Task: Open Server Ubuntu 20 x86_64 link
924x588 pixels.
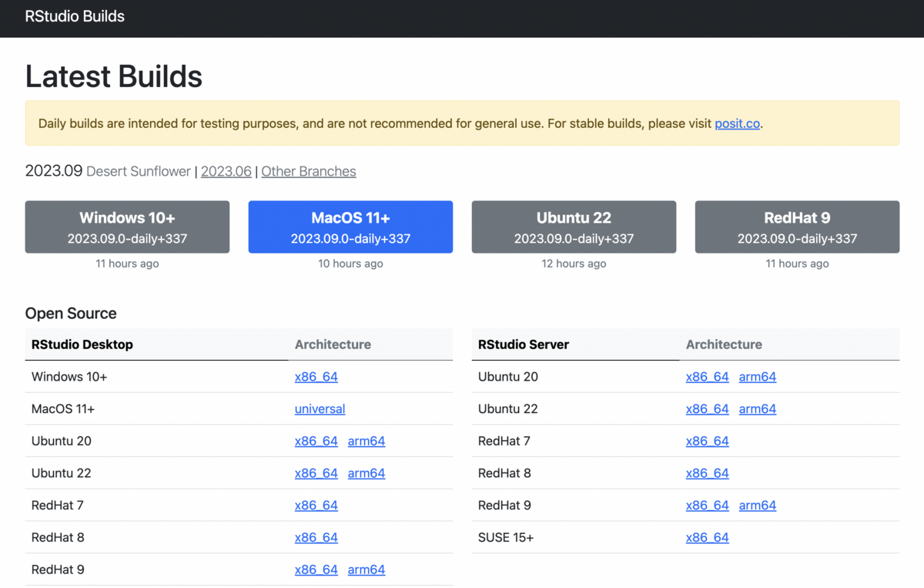Action: click(708, 377)
